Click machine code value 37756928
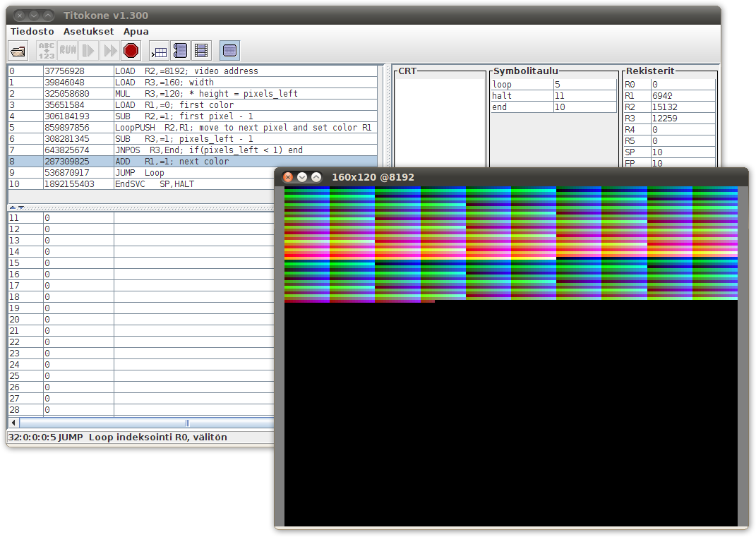Image resolution: width=756 pixels, height=537 pixels. (65, 71)
